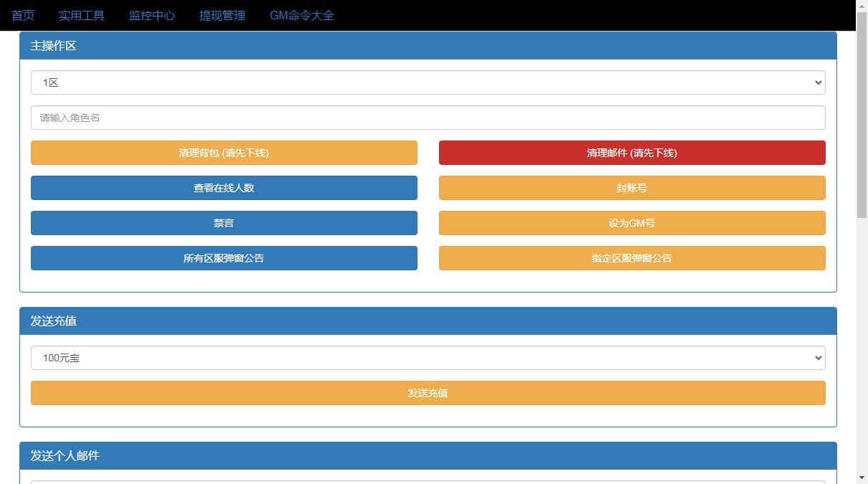Image resolution: width=868 pixels, height=484 pixels.
Task: Click the 所有区服弹窗公告 button
Action: pyautogui.click(x=224, y=258)
